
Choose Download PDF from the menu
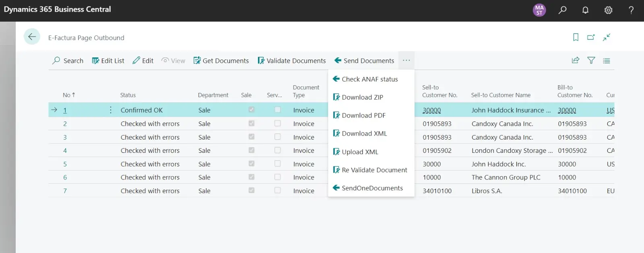pyautogui.click(x=359, y=115)
